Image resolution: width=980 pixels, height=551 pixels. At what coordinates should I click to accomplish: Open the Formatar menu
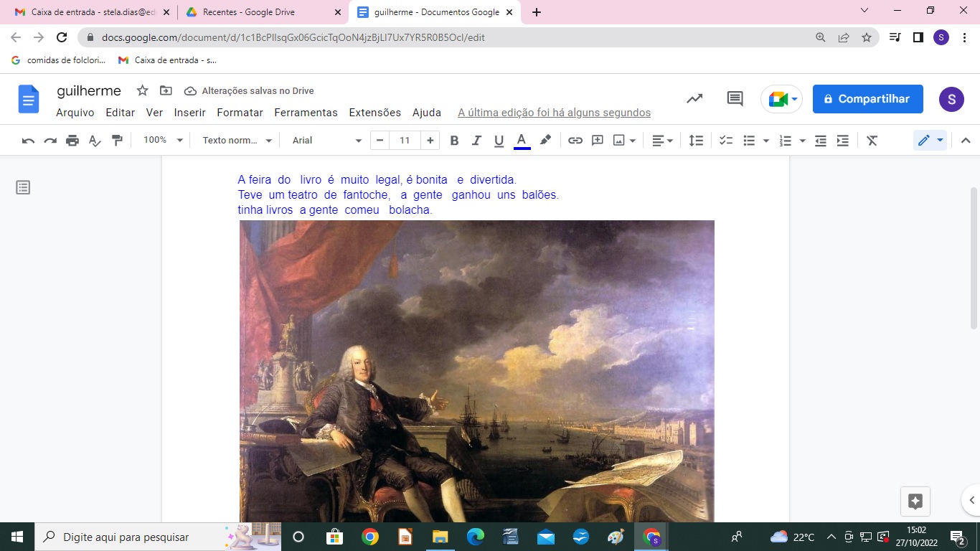click(240, 113)
